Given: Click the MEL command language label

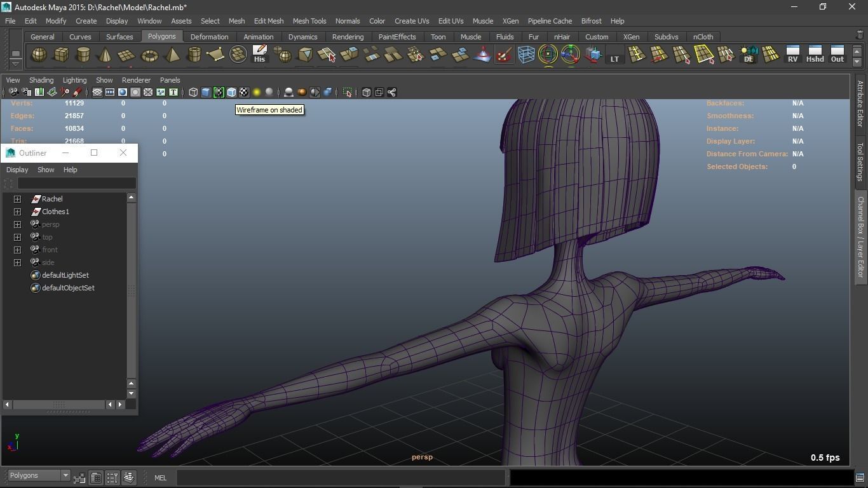Looking at the screenshot, I should click(x=160, y=478).
